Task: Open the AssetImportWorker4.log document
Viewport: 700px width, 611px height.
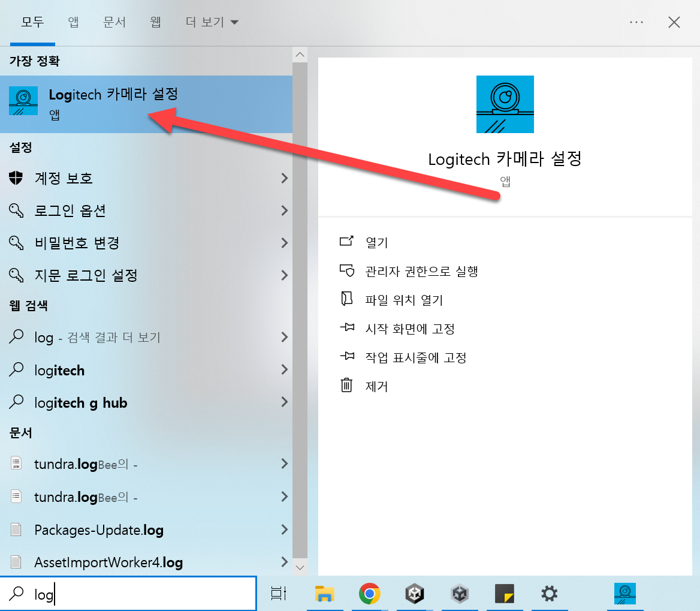Action: tap(146, 562)
